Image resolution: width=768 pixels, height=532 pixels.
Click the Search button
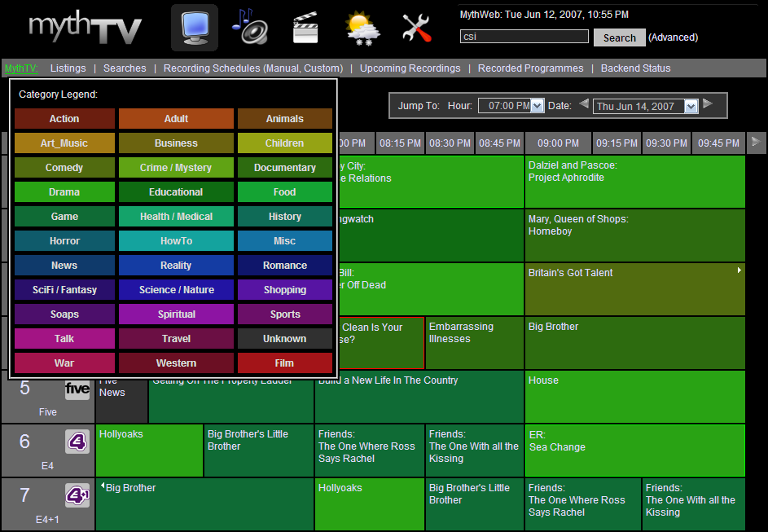620,37
